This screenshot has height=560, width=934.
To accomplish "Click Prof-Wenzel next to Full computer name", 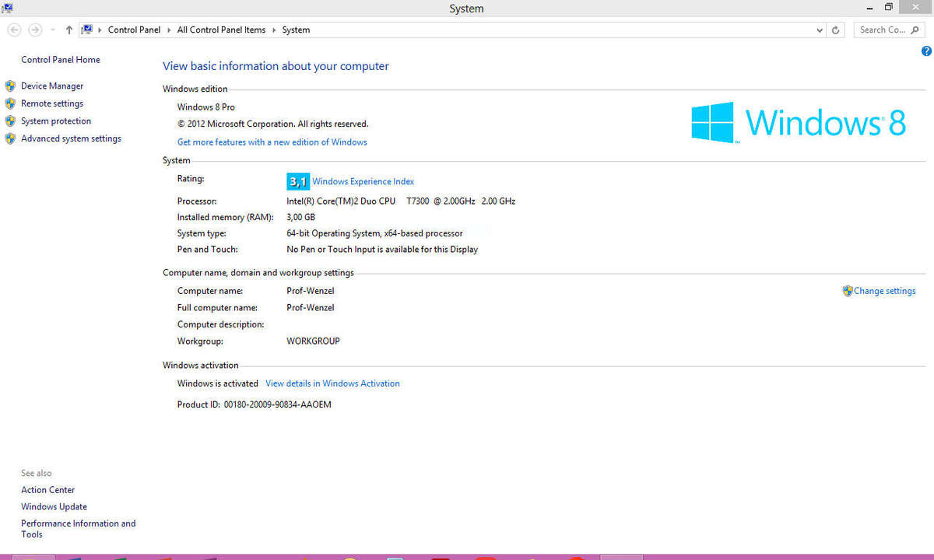I will pos(311,308).
